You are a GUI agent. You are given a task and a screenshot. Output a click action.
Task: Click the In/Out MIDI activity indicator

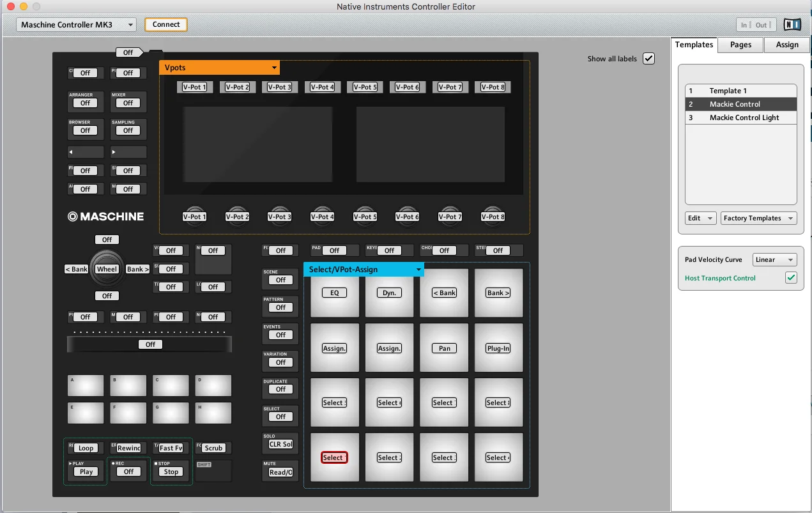point(756,25)
